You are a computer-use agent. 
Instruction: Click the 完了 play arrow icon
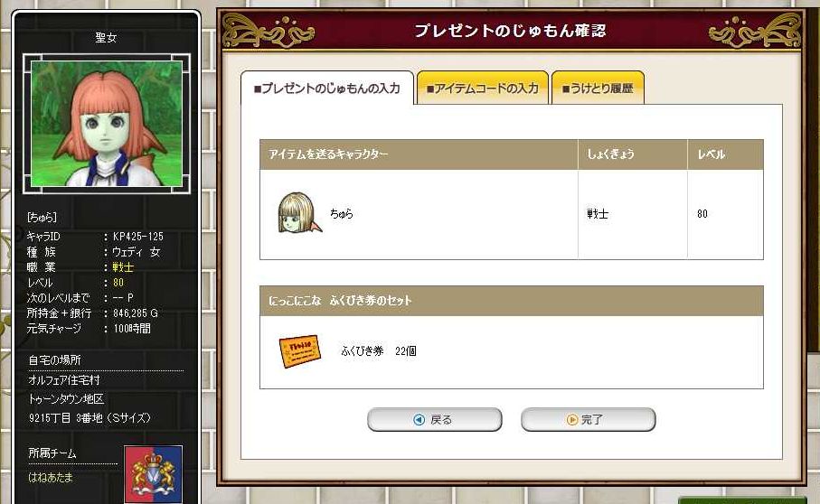click(572, 419)
